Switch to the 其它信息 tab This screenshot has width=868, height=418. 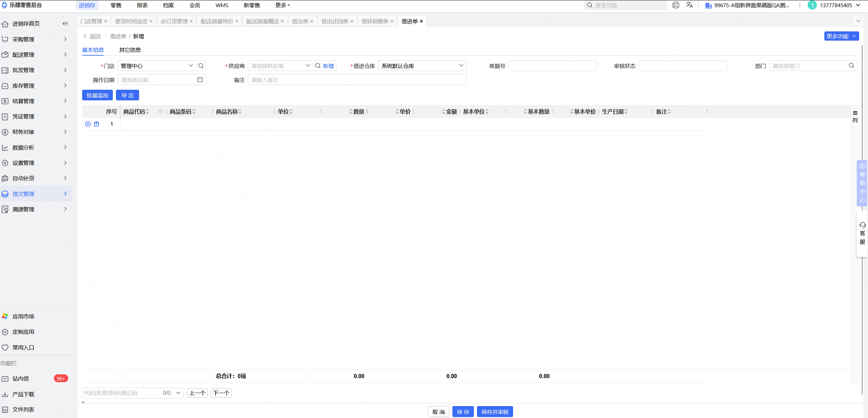130,50
